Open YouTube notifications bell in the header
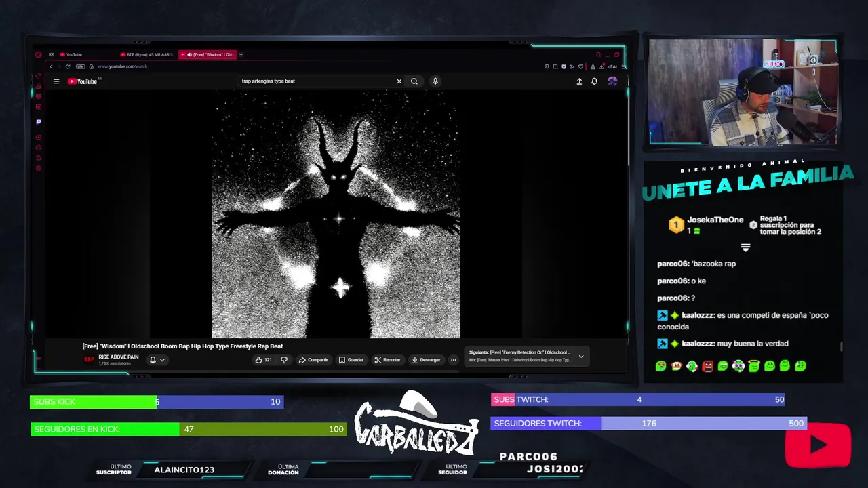Image resolution: width=868 pixels, height=488 pixels. [x=594, y=81]
